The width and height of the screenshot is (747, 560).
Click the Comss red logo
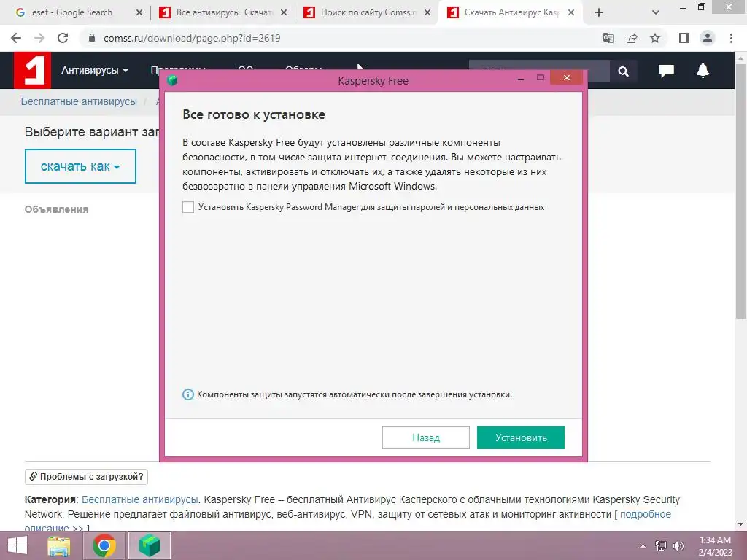tap(32, 71)
